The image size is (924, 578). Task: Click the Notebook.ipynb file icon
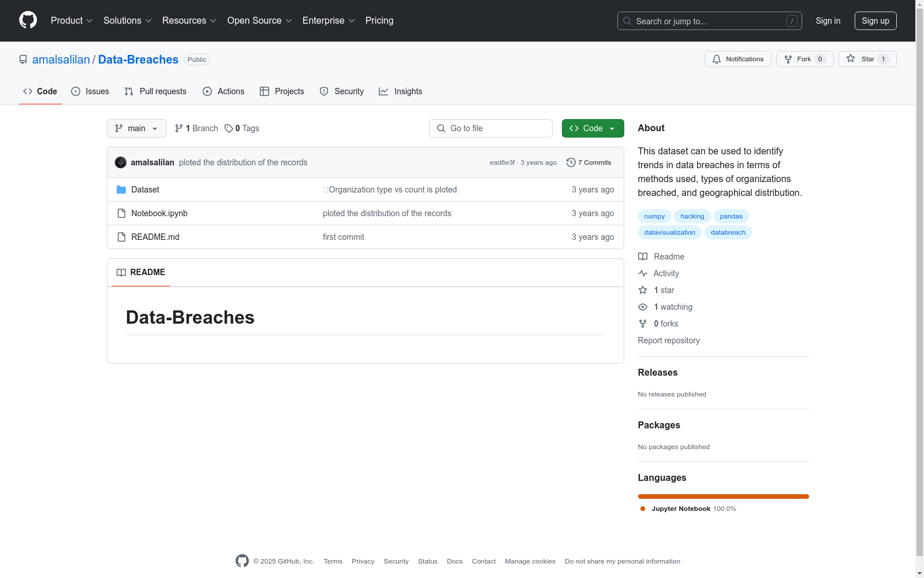[121, 213]
